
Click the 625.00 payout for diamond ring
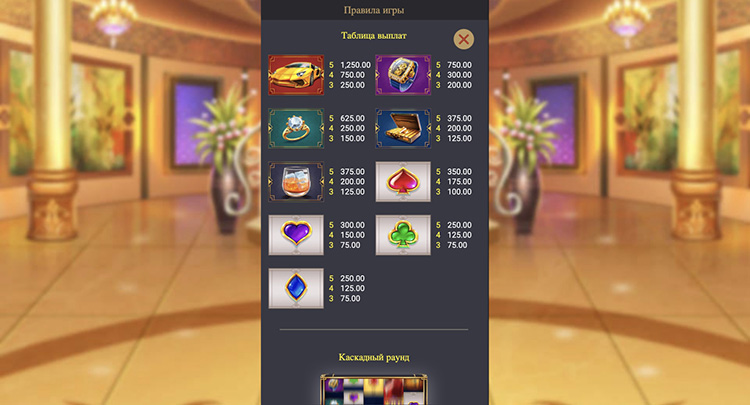tap(353, 118)
